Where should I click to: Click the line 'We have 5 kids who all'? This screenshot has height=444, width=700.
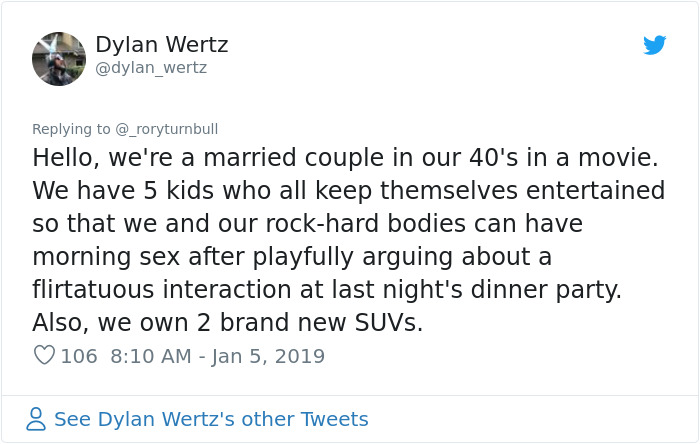pyautogui.click(x=349, y=191)
